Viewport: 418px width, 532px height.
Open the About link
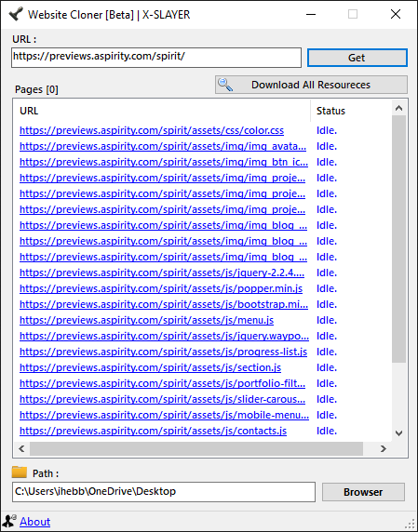[35, 522]
